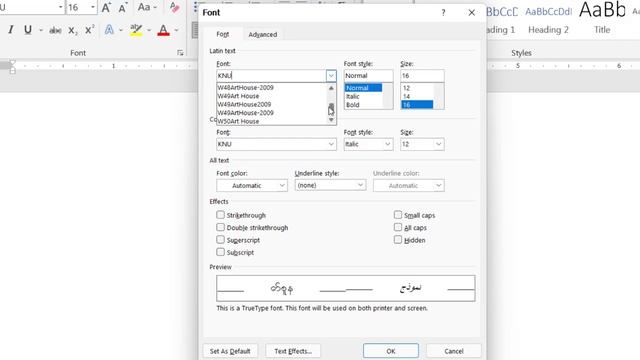Choose W49ArtHouse-2009 font

pyautogui.click(x=245, y=113)
